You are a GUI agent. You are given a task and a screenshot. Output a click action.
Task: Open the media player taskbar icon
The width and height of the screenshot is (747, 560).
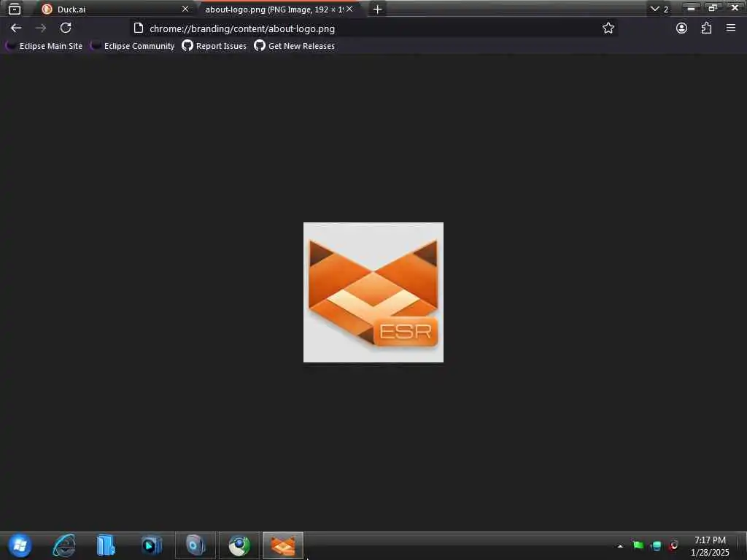point(152,545)
